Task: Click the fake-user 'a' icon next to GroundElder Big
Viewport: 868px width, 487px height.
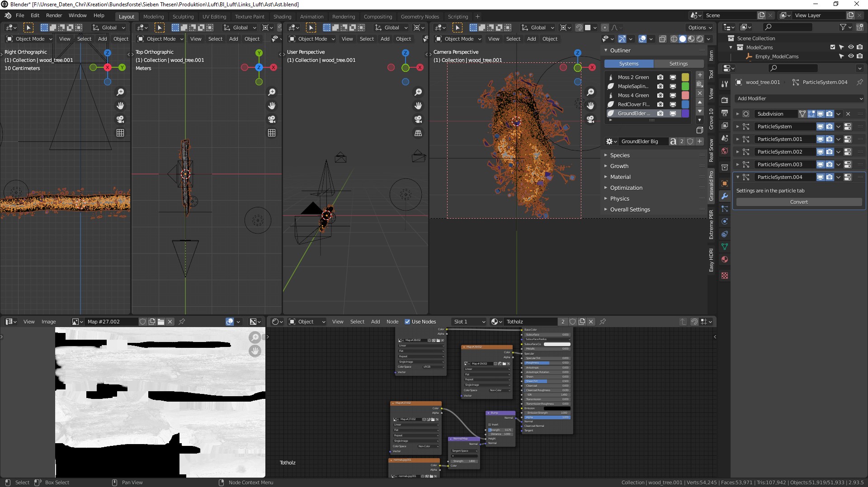Action: [673, 141]
